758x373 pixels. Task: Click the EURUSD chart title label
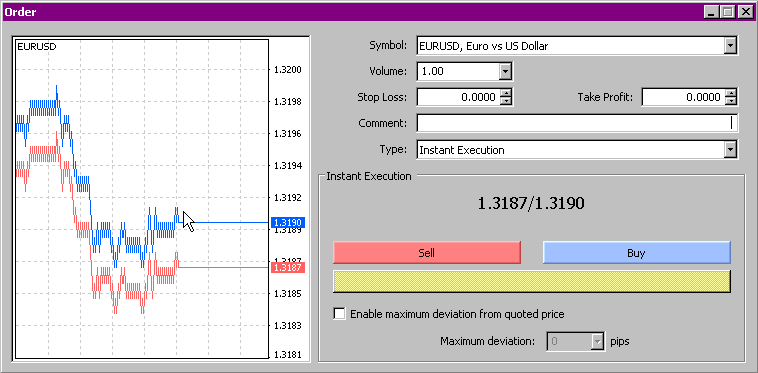(x=37, y=47)
